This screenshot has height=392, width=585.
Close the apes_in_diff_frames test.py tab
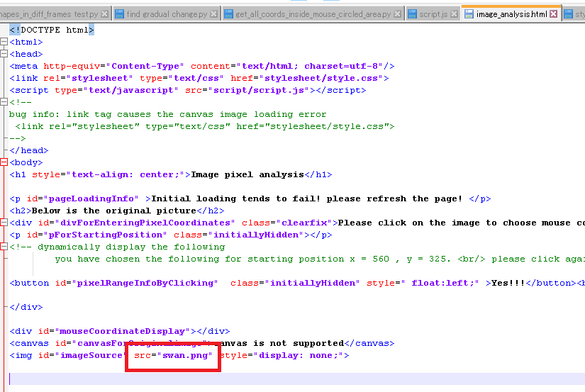pyautogui.click(x=105, y=14)
